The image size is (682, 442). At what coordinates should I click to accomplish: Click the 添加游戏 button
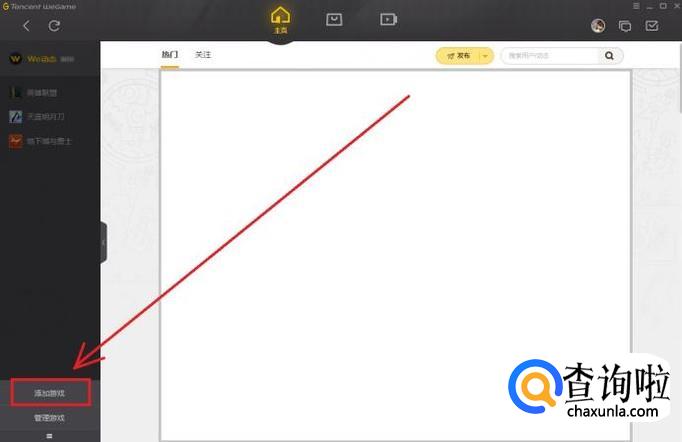(50, 392)
